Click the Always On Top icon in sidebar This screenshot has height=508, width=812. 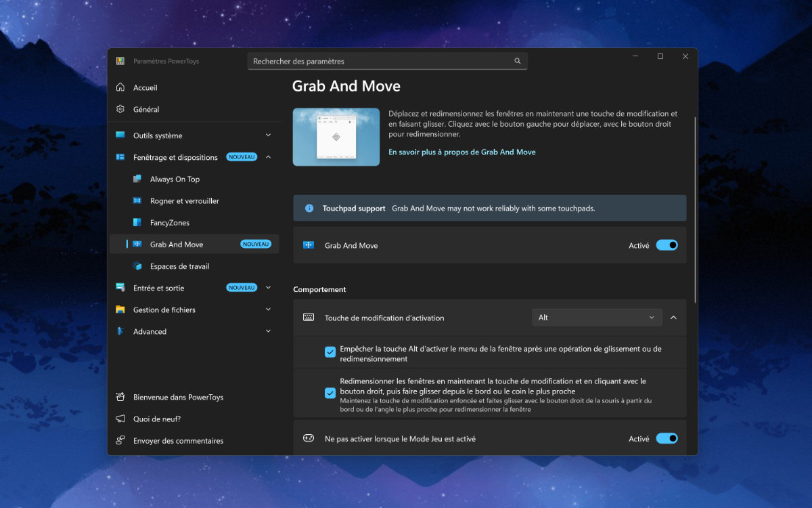(137, 179)
